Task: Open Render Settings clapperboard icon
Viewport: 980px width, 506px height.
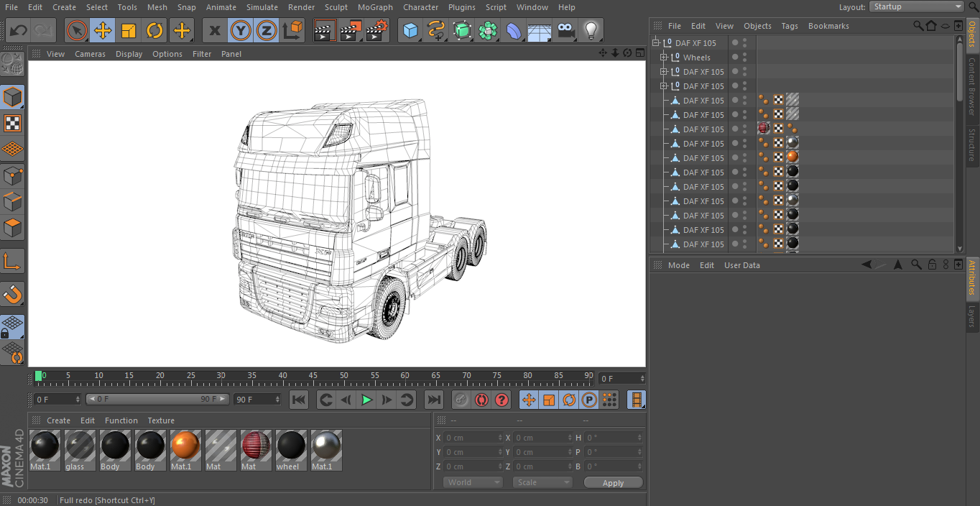Action: pos(377,31)
